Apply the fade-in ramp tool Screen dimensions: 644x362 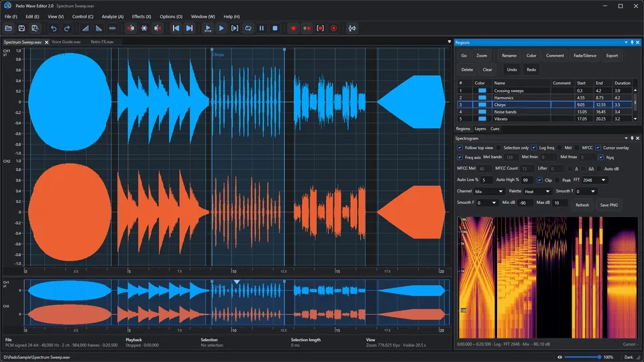[85, 28]
